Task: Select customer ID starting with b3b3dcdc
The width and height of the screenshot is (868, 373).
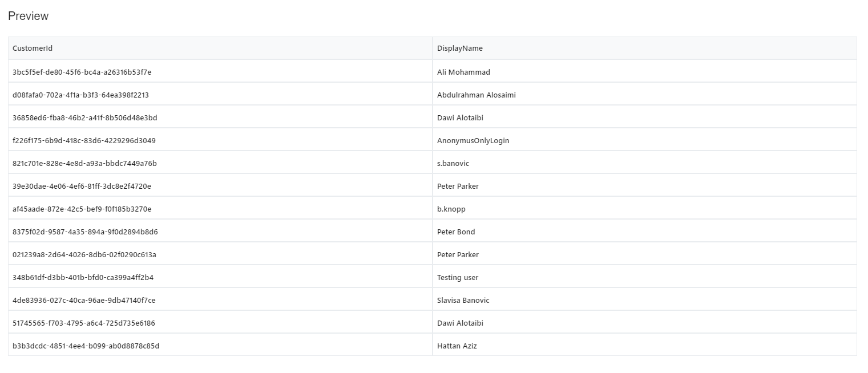Action: tap(86, 346)
